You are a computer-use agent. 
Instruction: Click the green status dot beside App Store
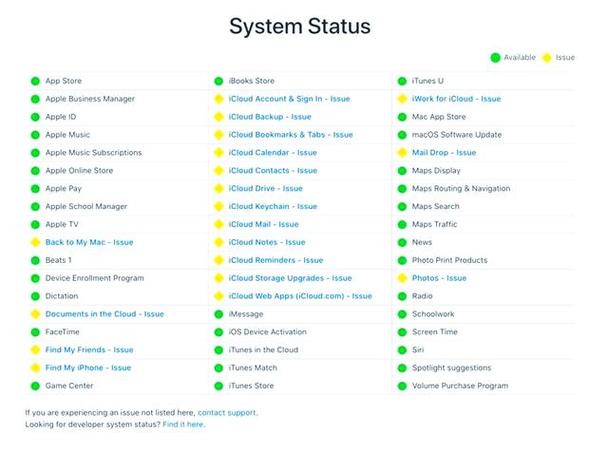(x=34, y=81)
